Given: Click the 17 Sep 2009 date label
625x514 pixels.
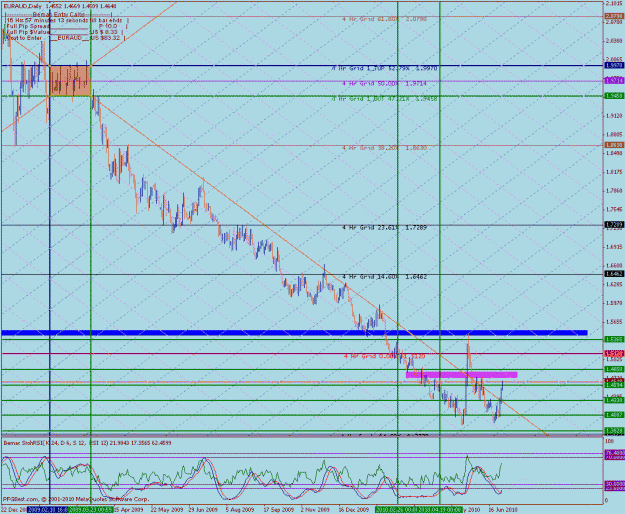Looking at the screenshot, I should coord(279,510).
